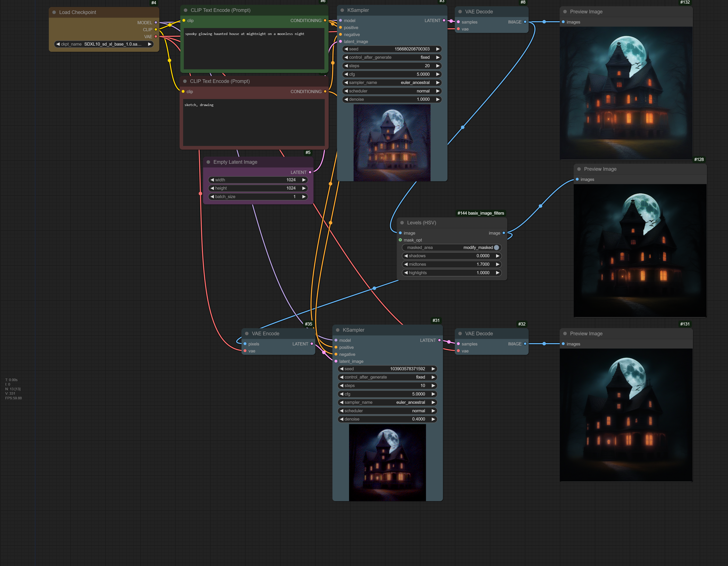Click the mask_opt input socket on Levels (HSV)
Viewport: 728px width, 566px height.
point(400,240)
